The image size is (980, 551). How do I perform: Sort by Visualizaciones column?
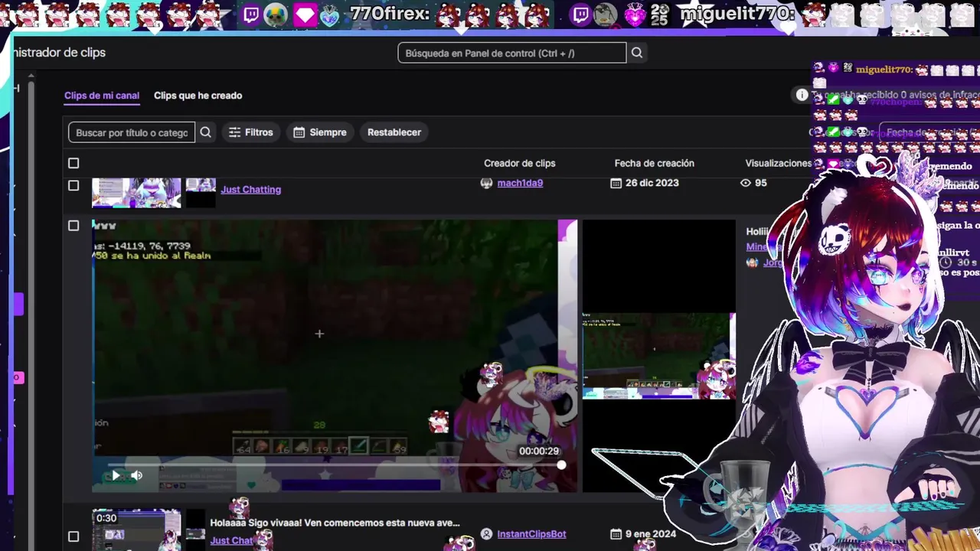coord(778,163)
